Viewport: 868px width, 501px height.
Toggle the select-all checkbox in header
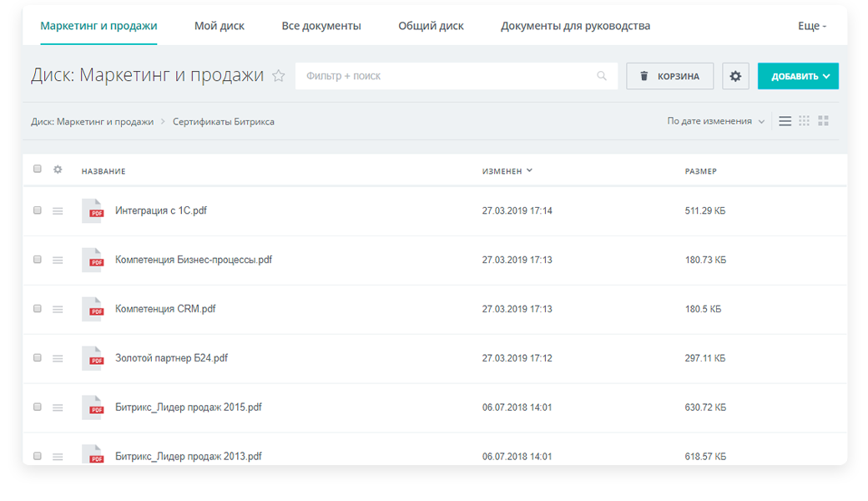(37, 169)
